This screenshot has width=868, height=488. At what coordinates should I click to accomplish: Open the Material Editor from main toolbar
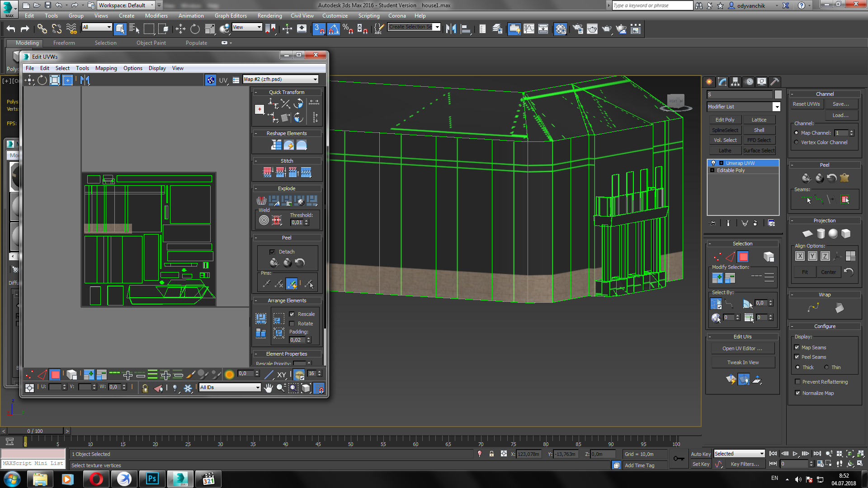(x=561, y=29)
